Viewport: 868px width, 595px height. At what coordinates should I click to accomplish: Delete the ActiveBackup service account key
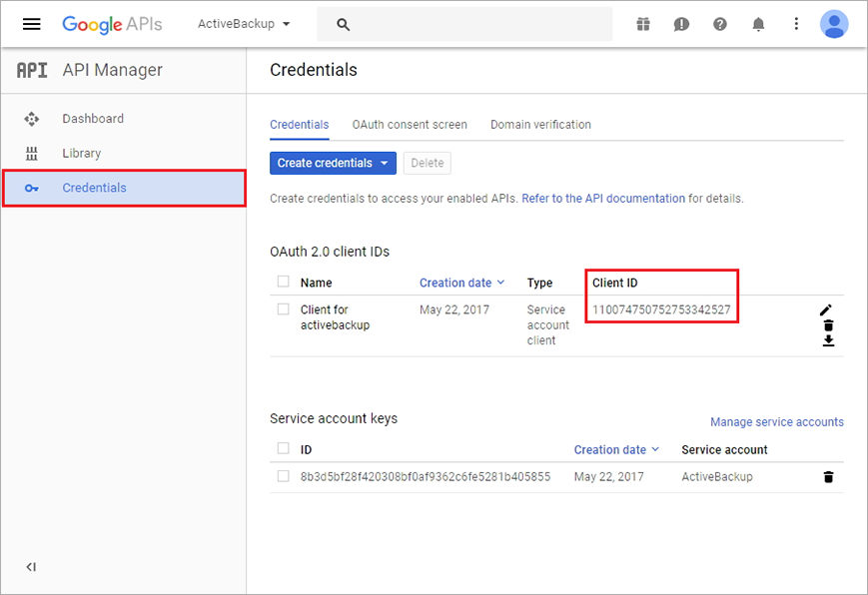click(828, 476)
